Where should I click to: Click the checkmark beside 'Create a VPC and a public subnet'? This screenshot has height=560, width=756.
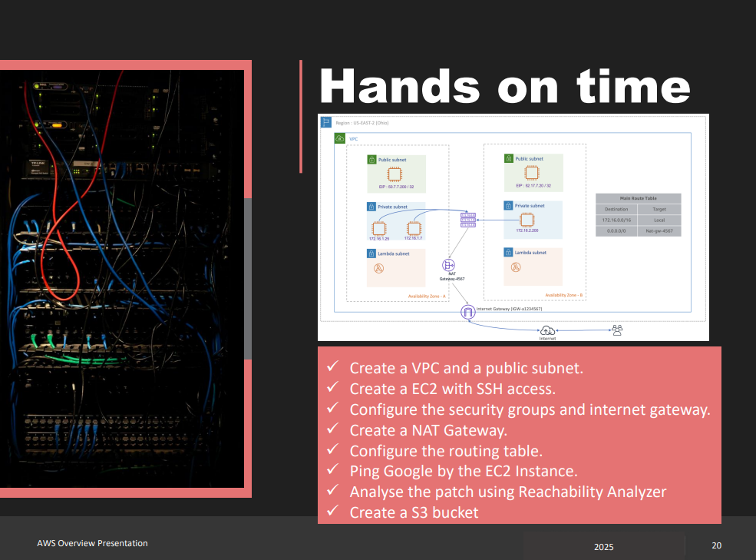point(332,366)
